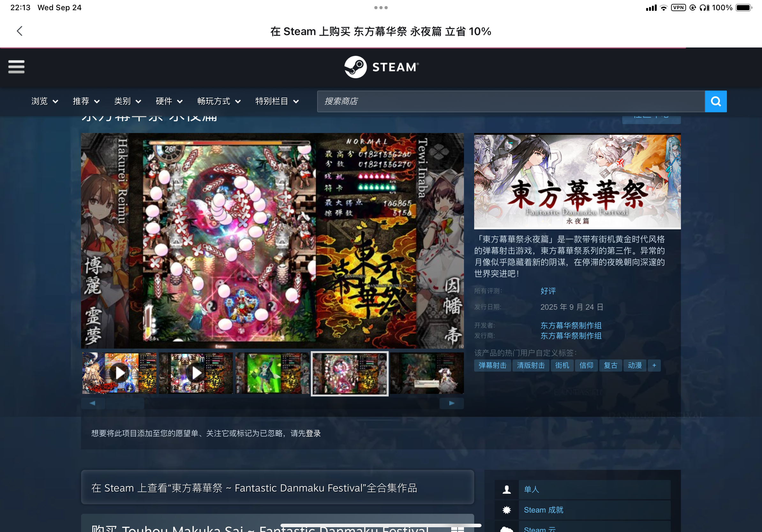The image size is (762, 532).
Task: Expand the 推荐 dropdown menu
Action: click(x=86, y=101)
